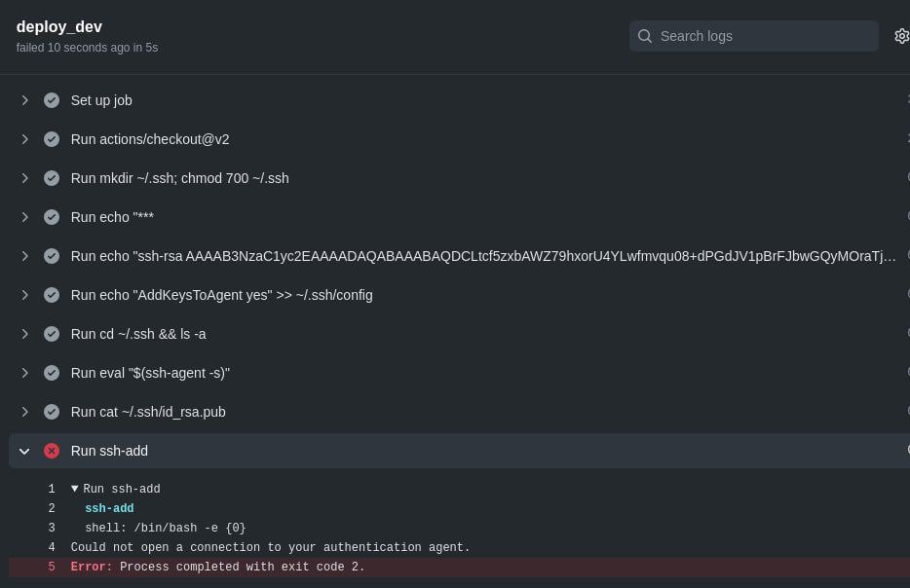Select the Run mkdir ~/.ssh; chmod 700 label
This screenshot has height=588, width=910.
pos(180,178)
